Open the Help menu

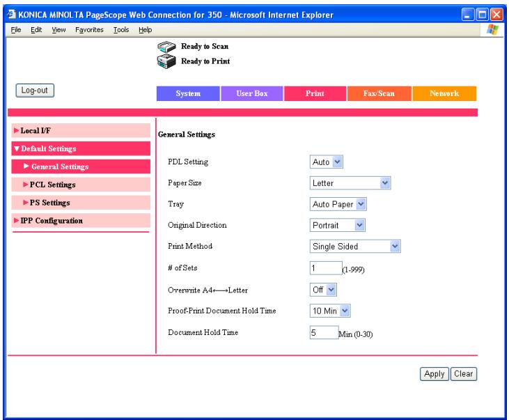click(145, 30)
